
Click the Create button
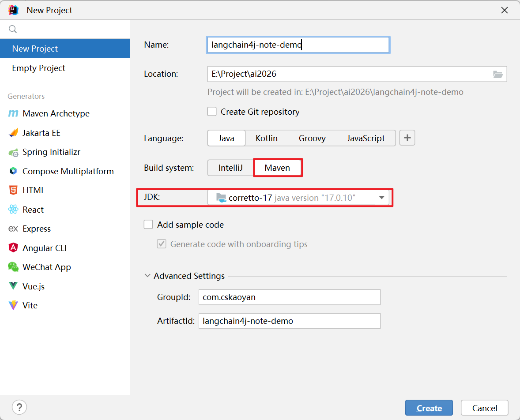coord(429,408)
